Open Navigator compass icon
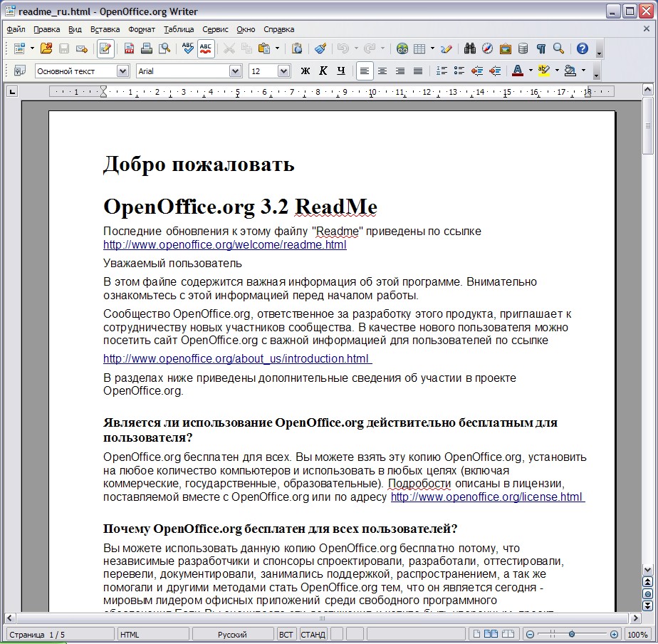 tap(487, 48)
